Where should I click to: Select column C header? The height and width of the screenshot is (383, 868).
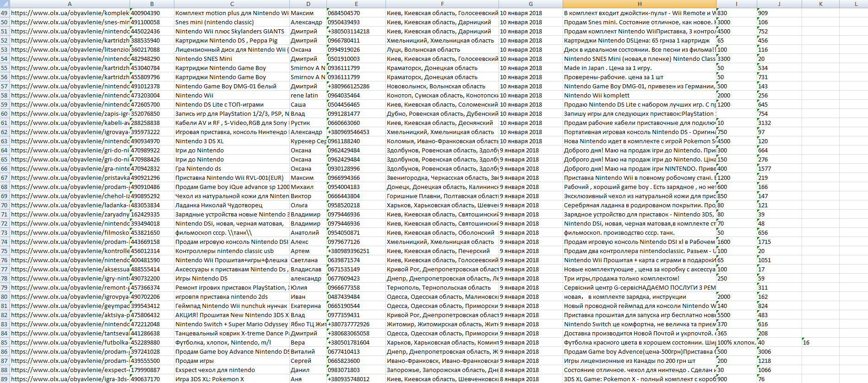[x=232, y=4]
